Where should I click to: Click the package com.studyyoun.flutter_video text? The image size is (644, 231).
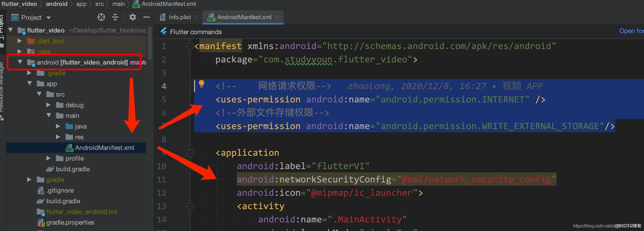[316, 59]
